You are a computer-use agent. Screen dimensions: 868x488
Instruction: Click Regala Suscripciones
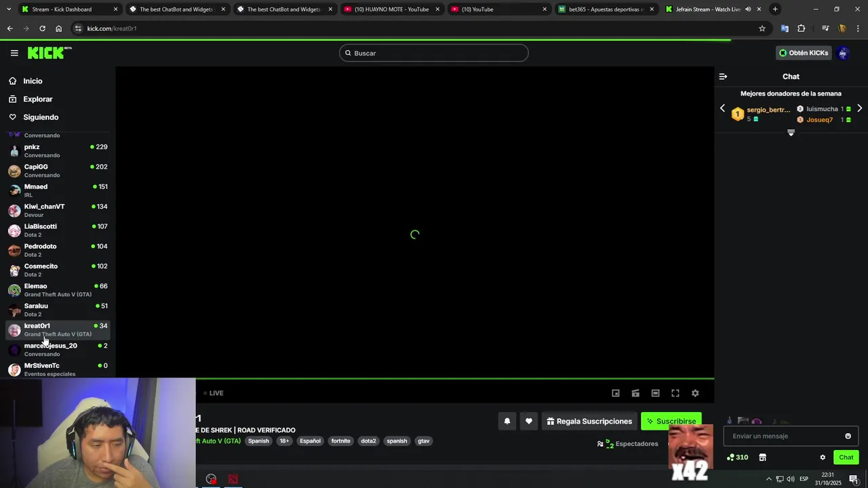(589, 421)
